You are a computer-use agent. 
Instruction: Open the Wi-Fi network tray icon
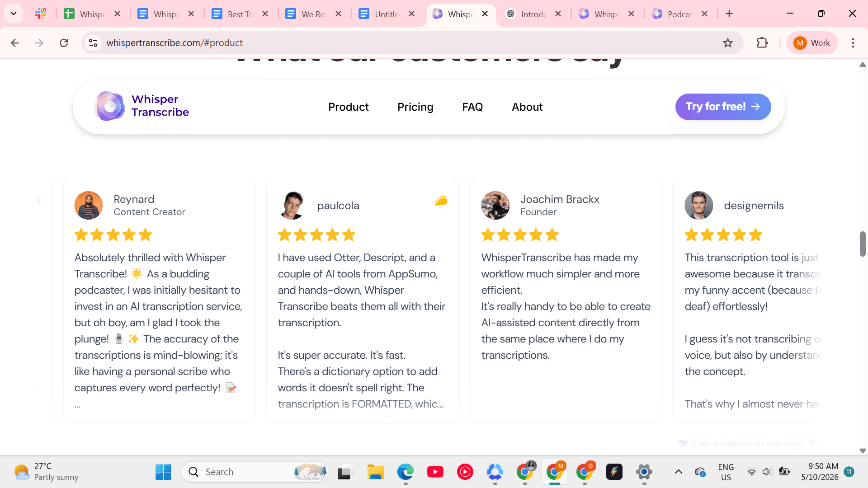(751, 472)
